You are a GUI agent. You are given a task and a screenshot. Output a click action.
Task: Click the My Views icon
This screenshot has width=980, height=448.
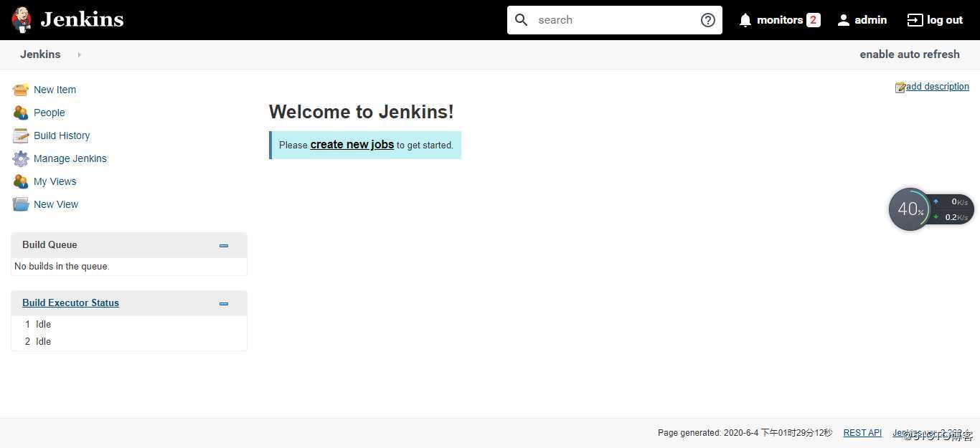[x=21, y=181]
